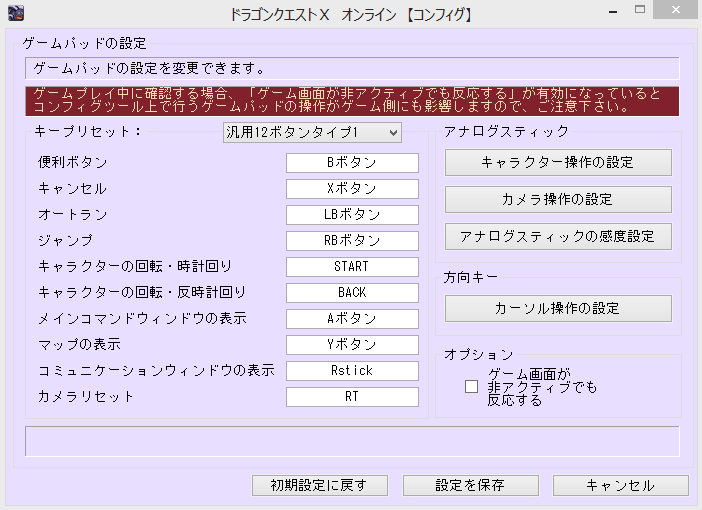The width and height of the screenshot is (702, 510).
Task: Open the キープリセット dropdown
Action: (312, 133)
